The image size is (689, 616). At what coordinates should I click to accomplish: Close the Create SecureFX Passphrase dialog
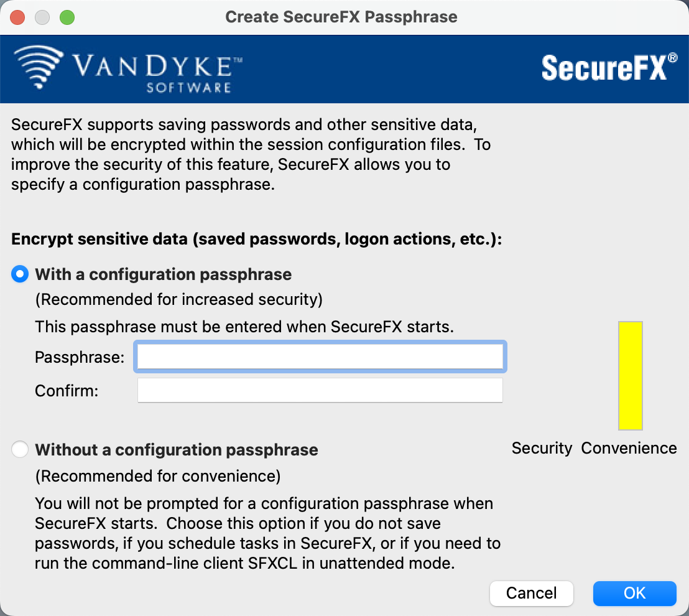pyautogui.click(x=17, y=17)
